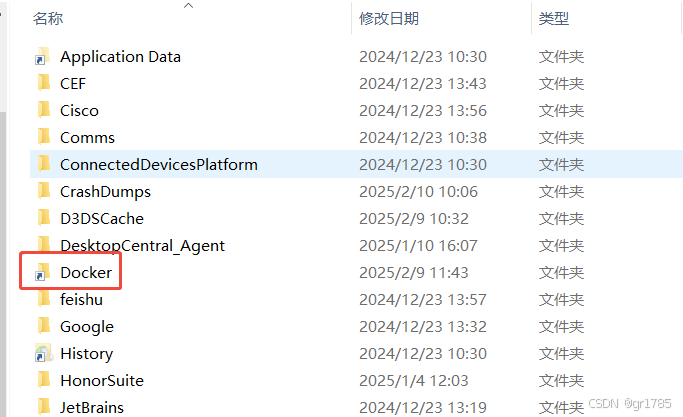Click the 类型 column header
This screenshot has width=683, height=417.
pos(554,19)
